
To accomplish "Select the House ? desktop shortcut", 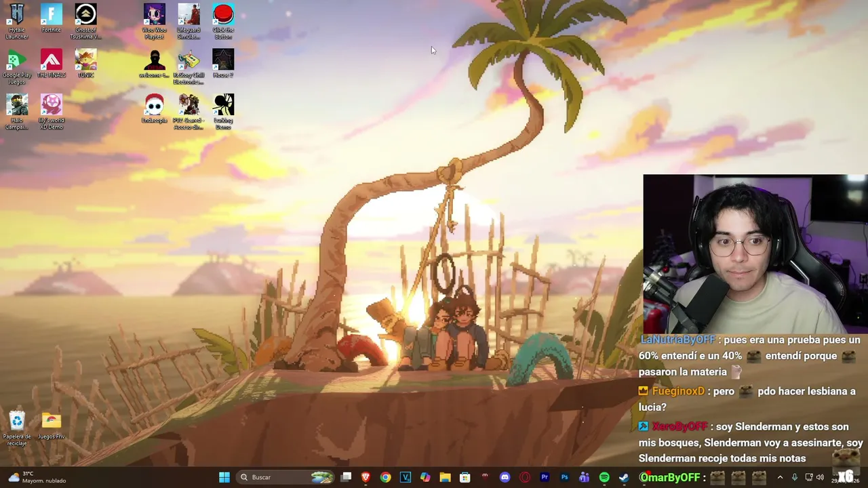I will 223,64.
